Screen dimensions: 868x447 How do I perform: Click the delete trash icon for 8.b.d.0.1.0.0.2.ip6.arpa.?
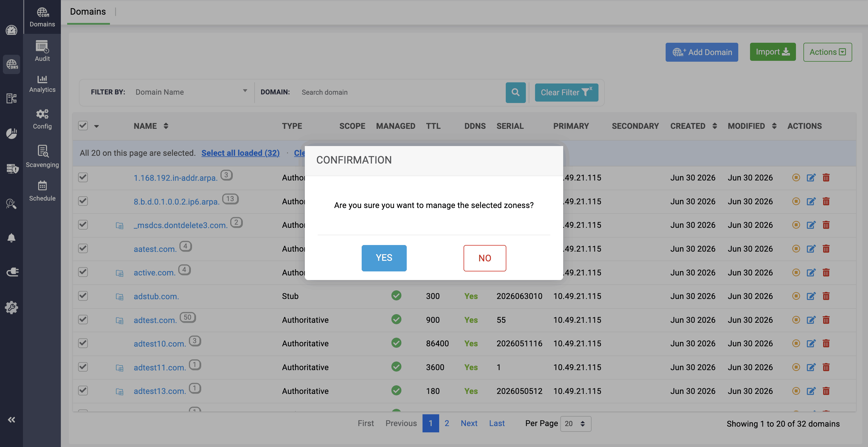826,201
